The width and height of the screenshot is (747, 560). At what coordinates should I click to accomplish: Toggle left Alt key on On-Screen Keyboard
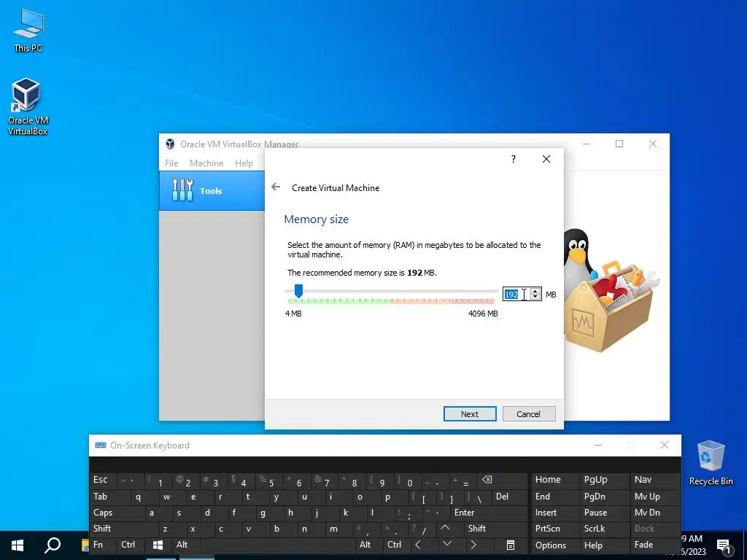186,545
